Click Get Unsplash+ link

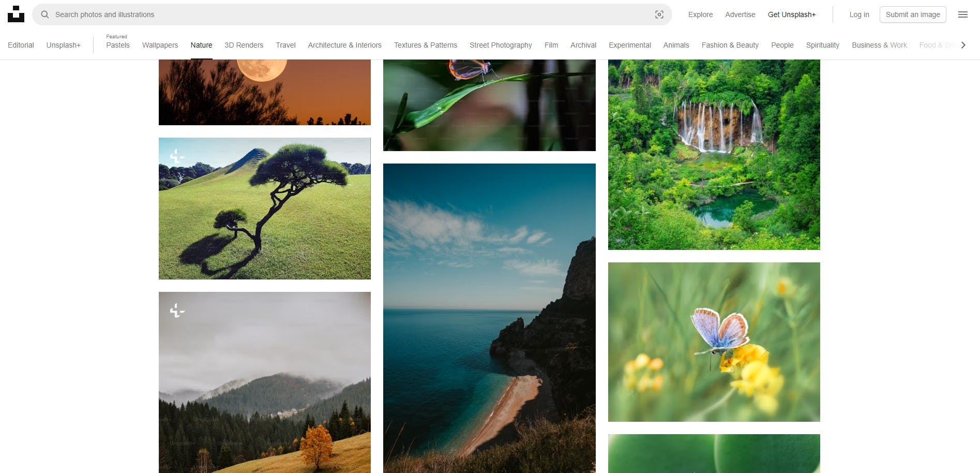791,14
